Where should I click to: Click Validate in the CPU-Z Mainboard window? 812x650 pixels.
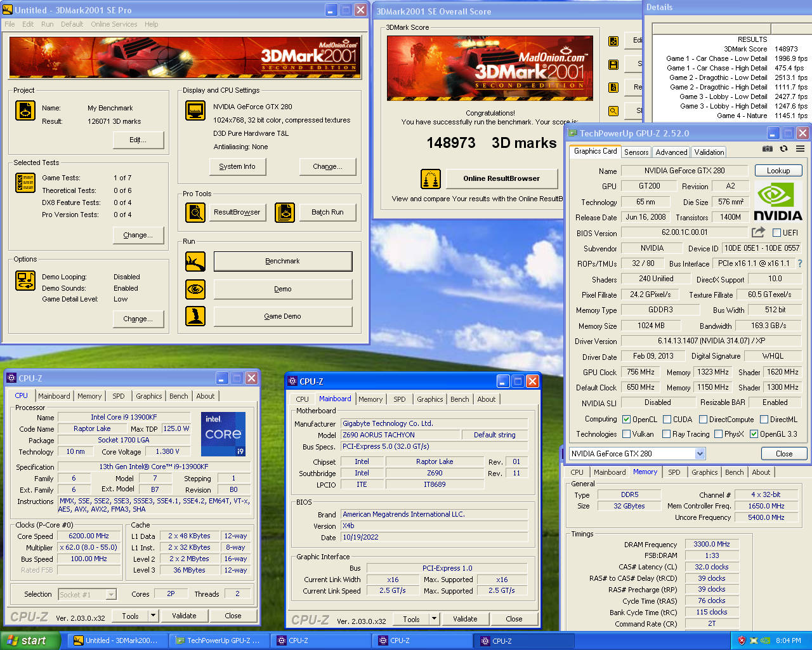click(x=465, y=619)
